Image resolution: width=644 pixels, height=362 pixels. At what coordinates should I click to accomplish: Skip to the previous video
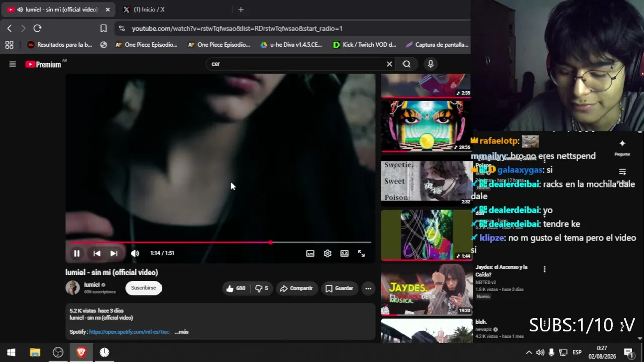[97, 254]
